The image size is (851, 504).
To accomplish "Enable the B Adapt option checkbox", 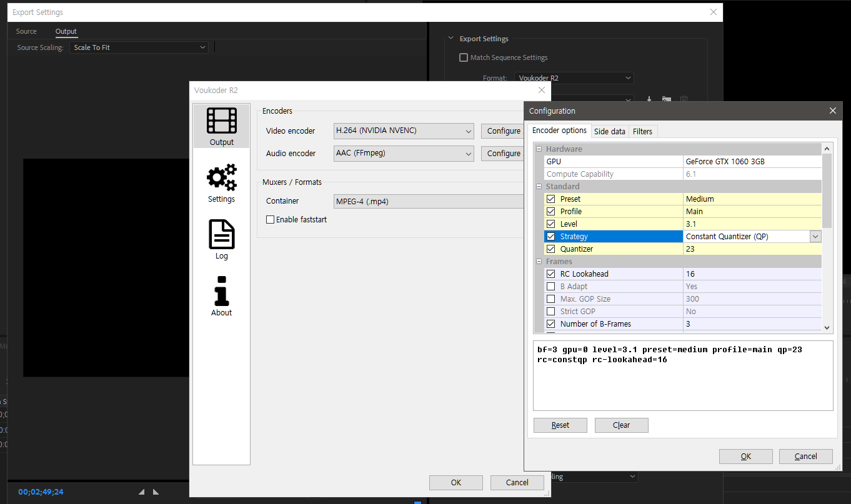I will (x=550, y=287).
